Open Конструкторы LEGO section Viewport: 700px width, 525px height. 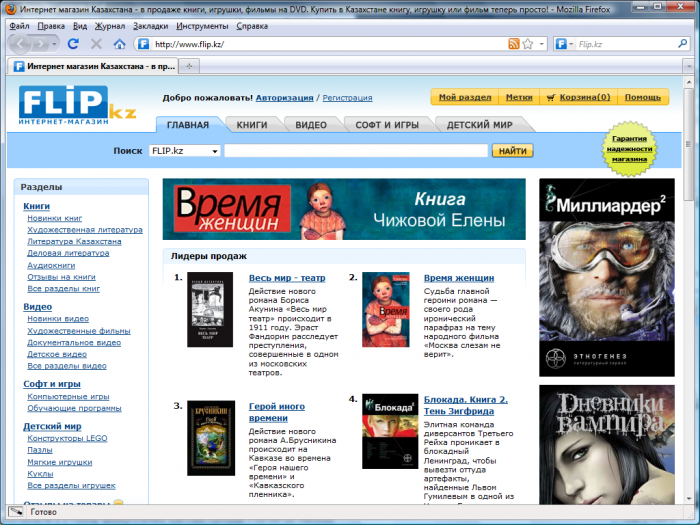[67, 438]
